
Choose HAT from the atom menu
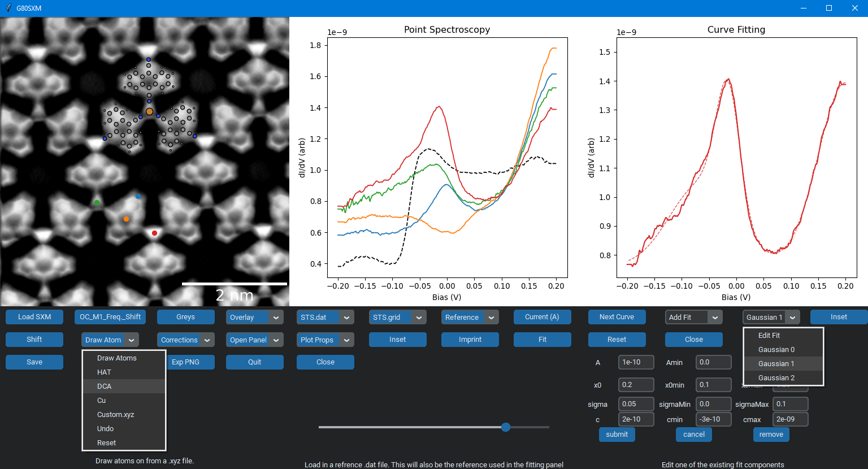124,372
